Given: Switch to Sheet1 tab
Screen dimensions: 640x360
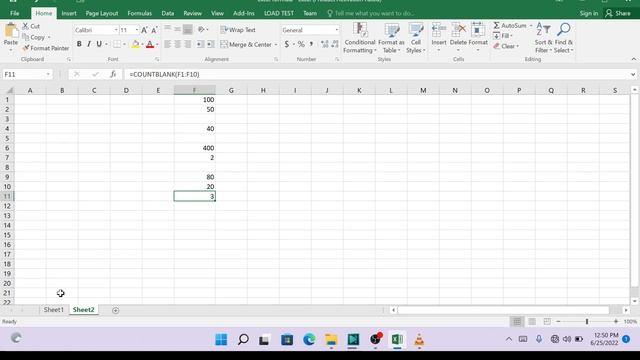Looking at the screenshot, I should point(53,310).
